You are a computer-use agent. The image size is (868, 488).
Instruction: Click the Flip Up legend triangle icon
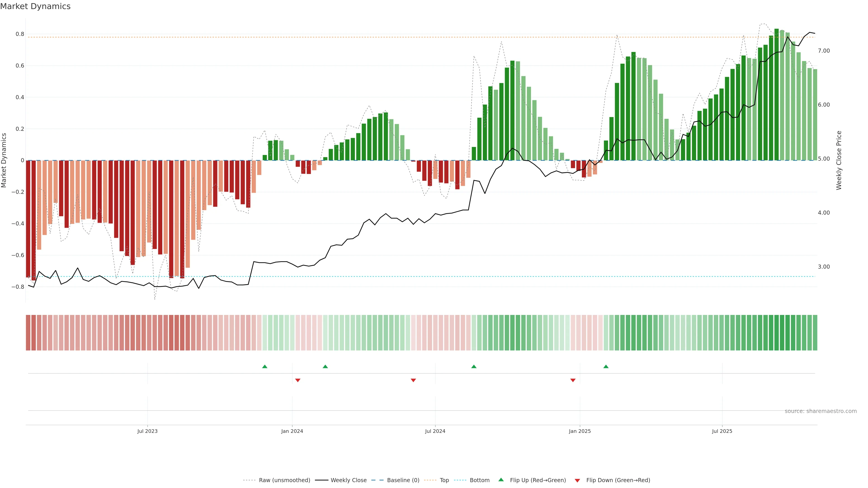[x=501, y=480]
